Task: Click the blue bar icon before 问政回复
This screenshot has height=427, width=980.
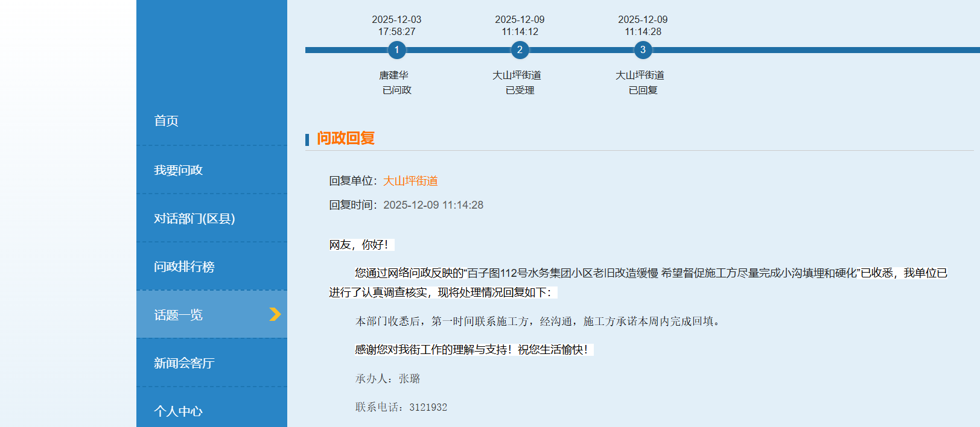Action: click(307, 139)
